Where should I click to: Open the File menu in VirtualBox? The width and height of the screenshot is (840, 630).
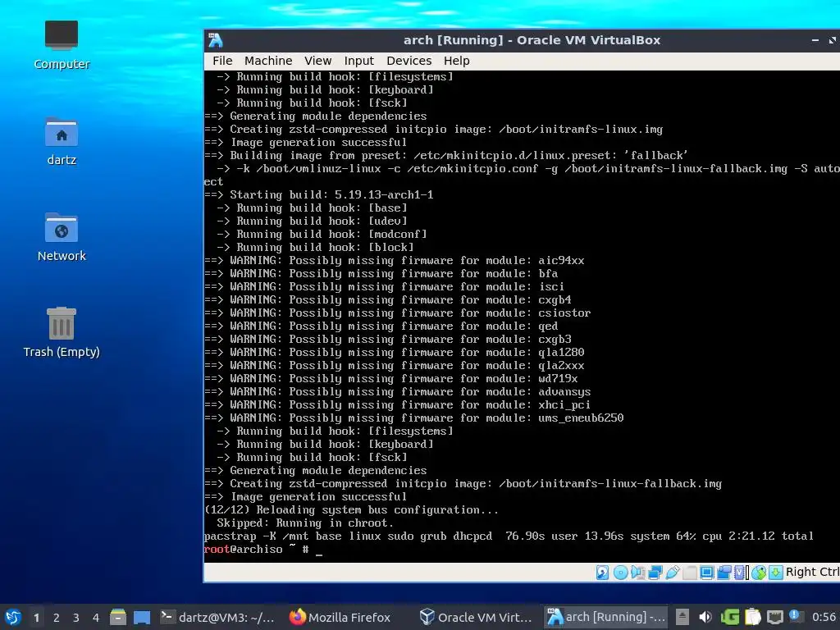[222, 61]
